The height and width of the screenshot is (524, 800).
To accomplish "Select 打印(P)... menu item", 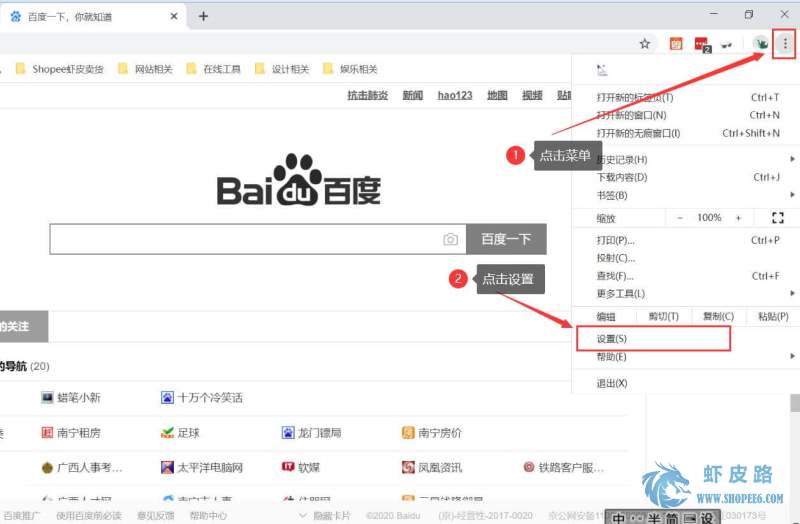I will 686,240.
